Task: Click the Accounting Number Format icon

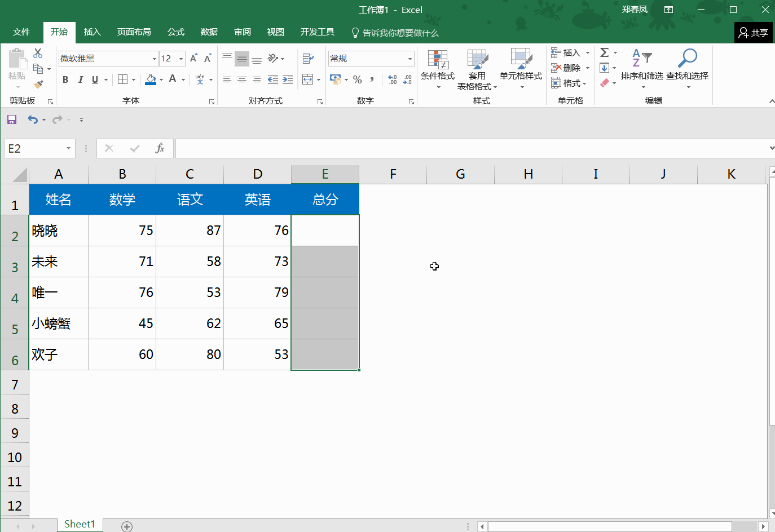Action: [336, 79]
